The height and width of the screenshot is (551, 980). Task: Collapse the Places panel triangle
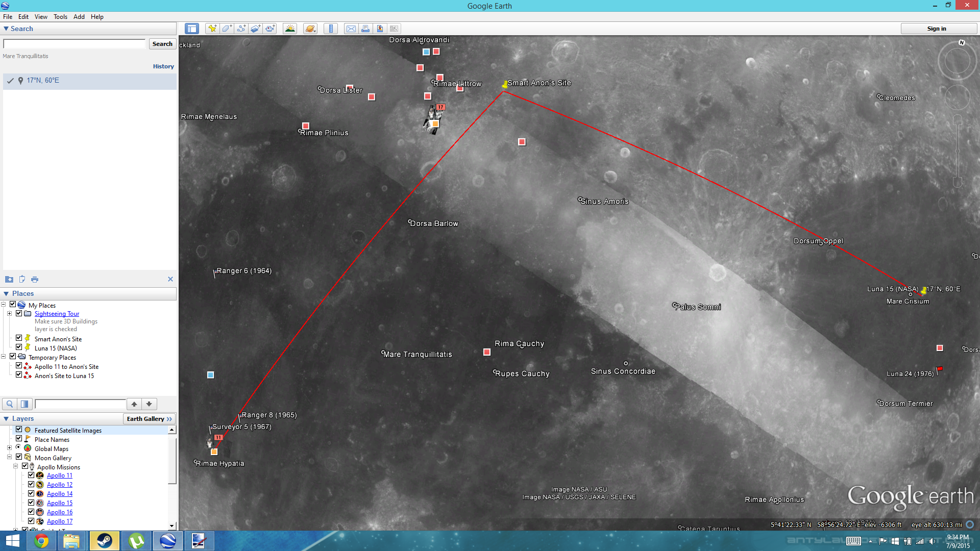(6, 294)
